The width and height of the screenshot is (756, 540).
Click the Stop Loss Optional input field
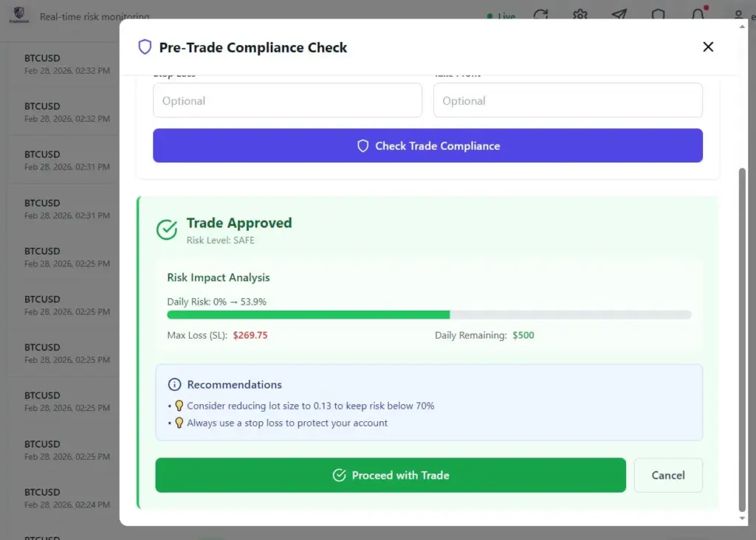point(287,100)
